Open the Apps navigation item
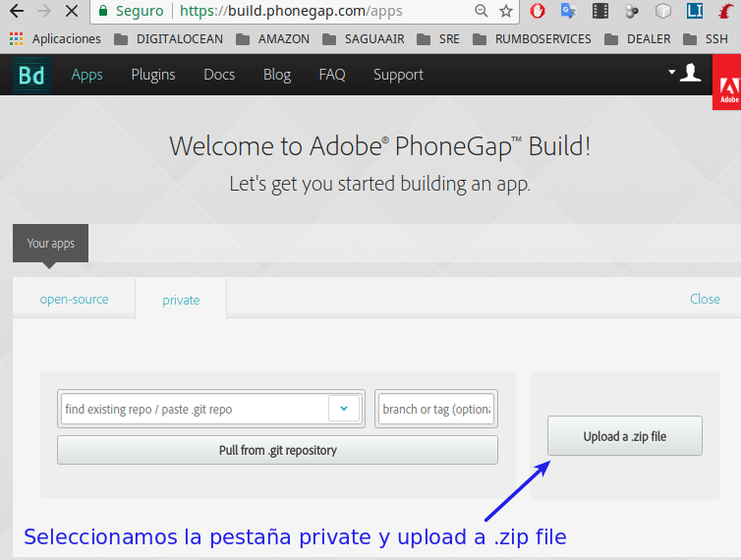This screenshot has width=741, height=560. tap(86, 75)
